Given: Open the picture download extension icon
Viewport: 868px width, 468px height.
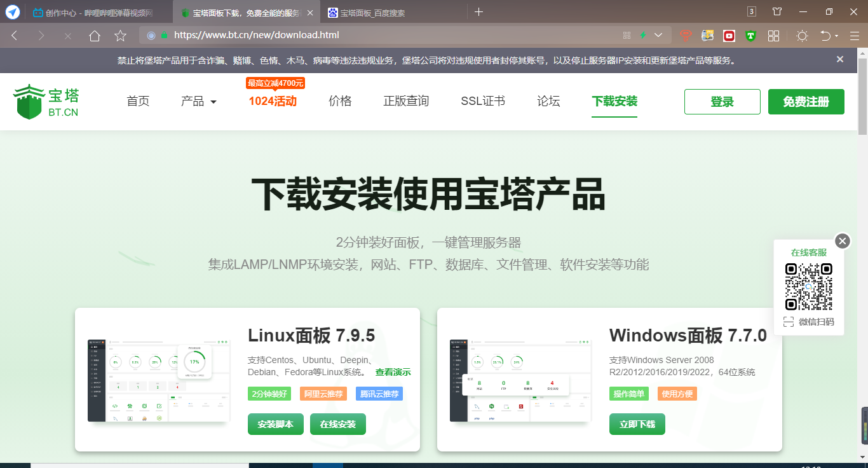Looking at the screenshot, I should point(707,36).
